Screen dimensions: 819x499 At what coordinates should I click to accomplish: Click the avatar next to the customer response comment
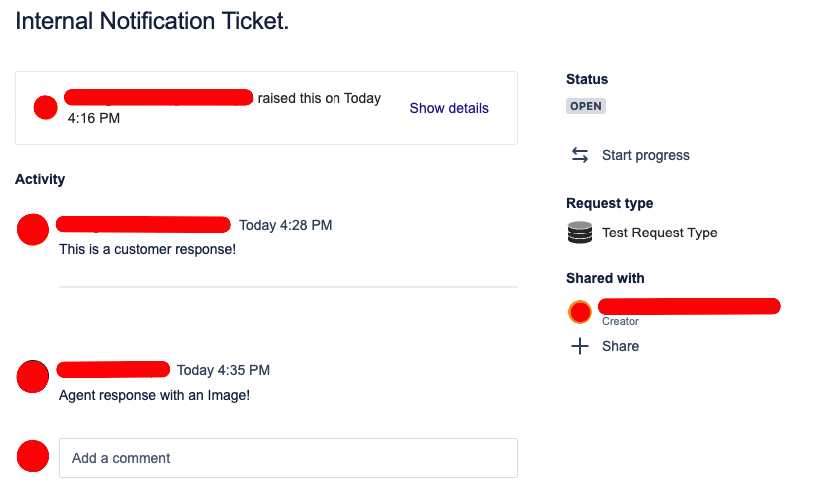pos(33,229)
